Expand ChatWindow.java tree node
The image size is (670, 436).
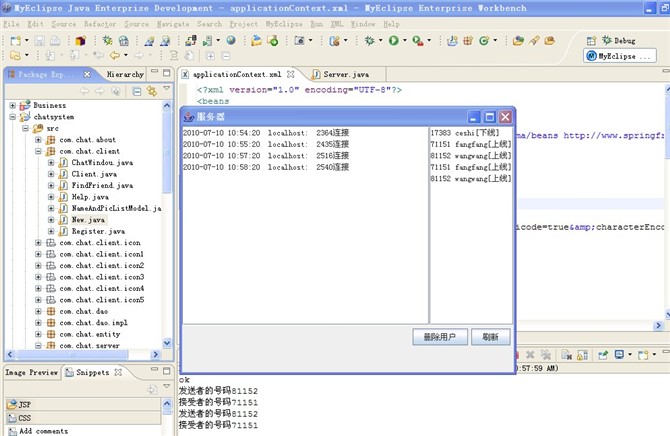click(x=51, y=162)
